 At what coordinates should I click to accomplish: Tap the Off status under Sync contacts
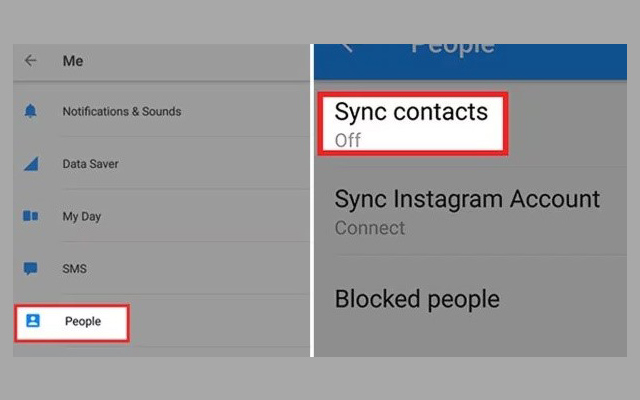[x=348, y=140]
